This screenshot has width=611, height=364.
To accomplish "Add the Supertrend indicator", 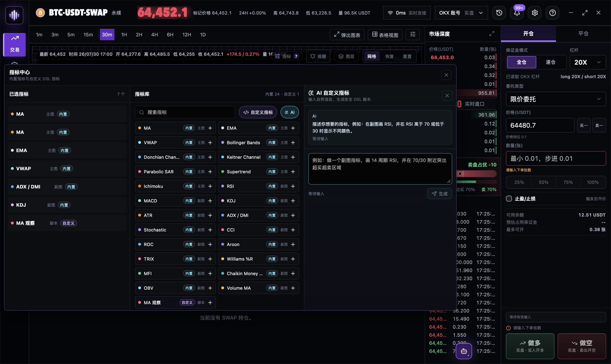I will 293,172.
